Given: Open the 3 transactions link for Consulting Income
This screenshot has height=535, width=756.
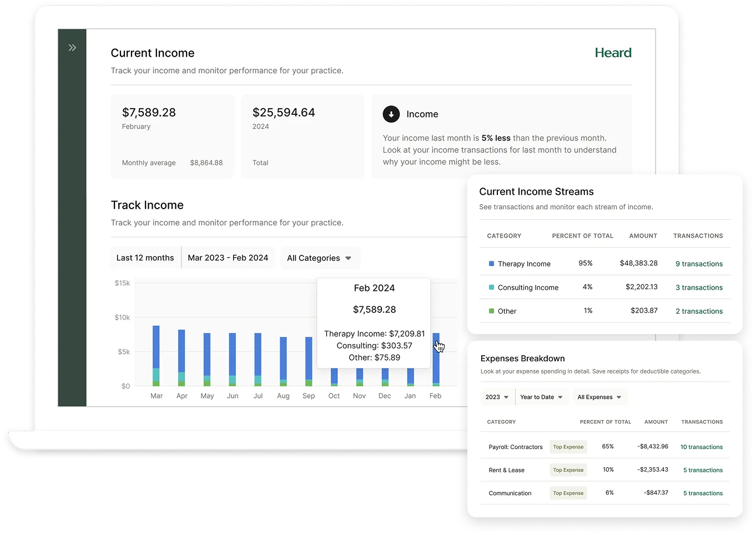Looking at the screenshot, I should [699, 287].
